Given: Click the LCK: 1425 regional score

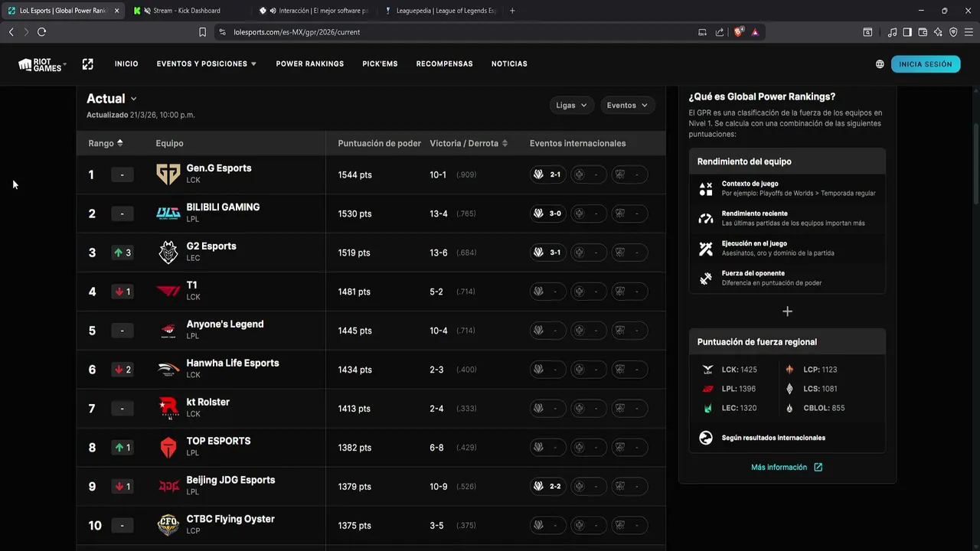Looking at the screenshot, I should point(730,370).
